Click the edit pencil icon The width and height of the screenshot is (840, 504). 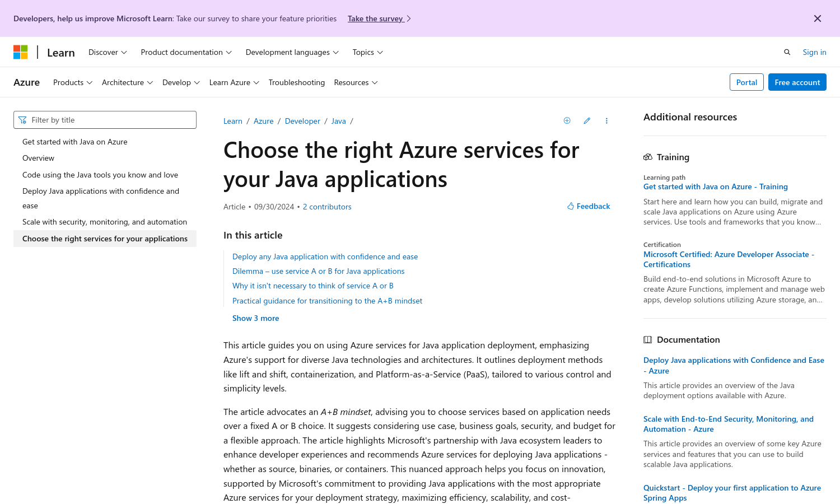(x=587, y=121)
